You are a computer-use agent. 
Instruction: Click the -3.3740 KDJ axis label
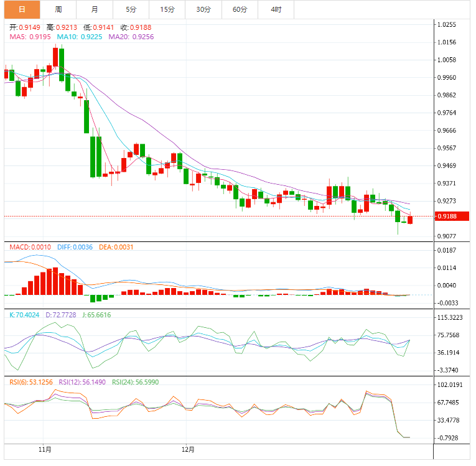[447, 370]
